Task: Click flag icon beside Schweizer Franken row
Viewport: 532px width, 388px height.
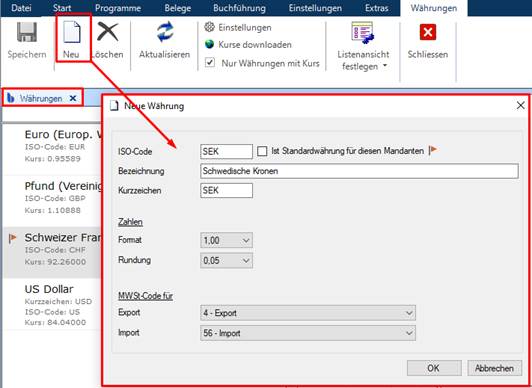Action: pyautogui.click(x=12, y=238)
